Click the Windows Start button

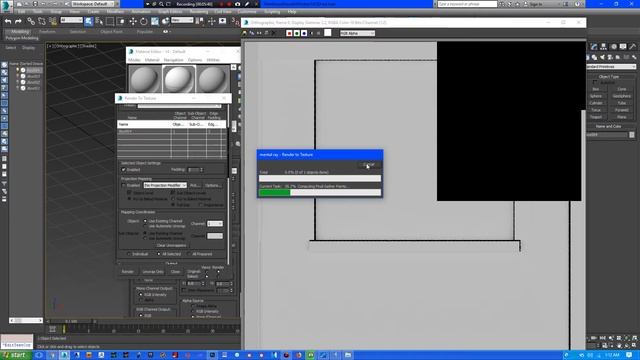click(15, 355)
